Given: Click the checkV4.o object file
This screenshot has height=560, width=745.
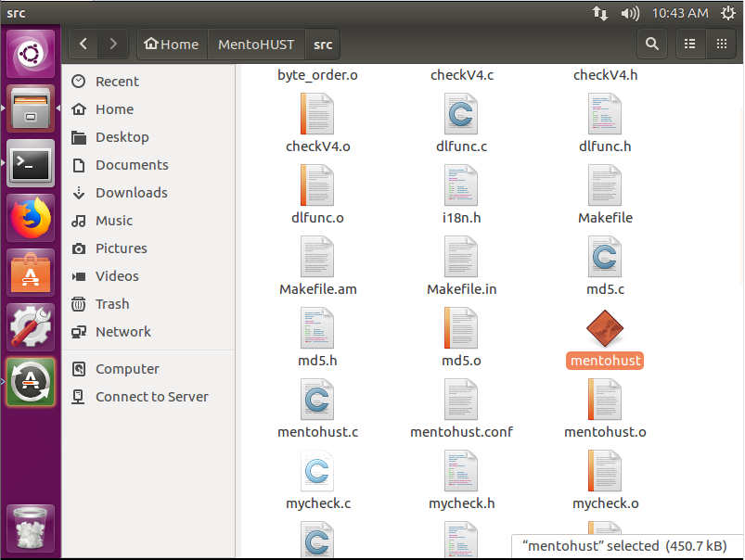Looking at the screenshot, I should tap(317, 115).
